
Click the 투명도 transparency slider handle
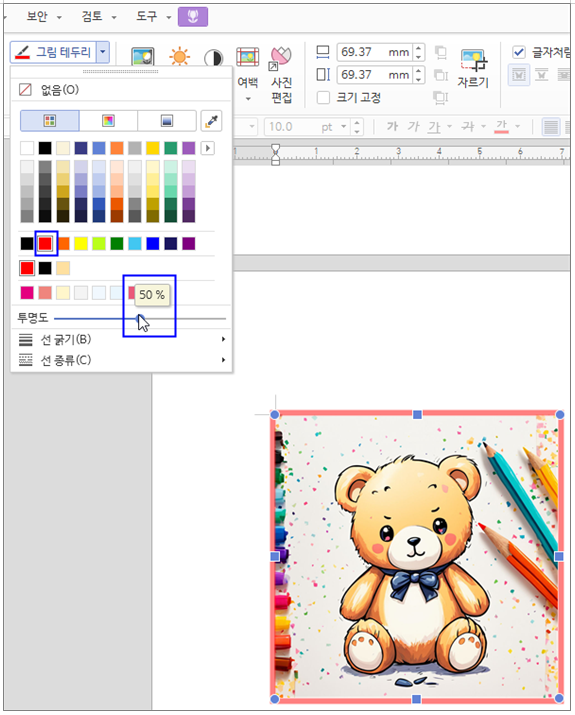(x=140, y=318)
